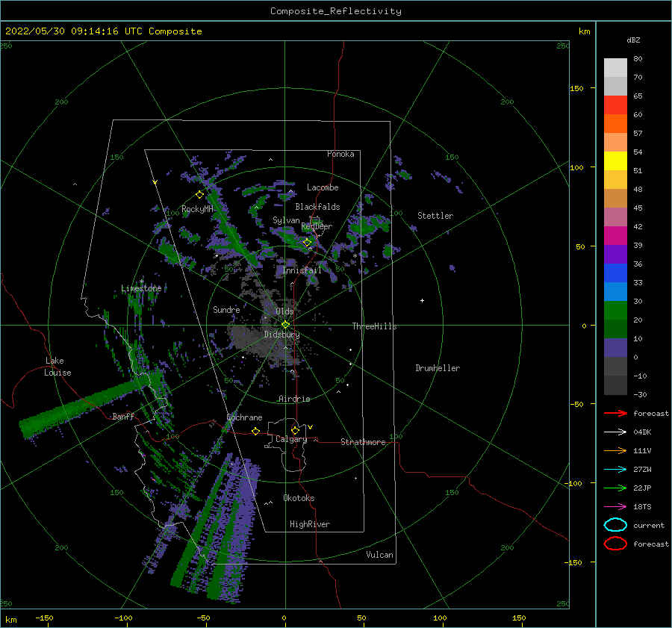Click the Sylvan label

point(286,220)
